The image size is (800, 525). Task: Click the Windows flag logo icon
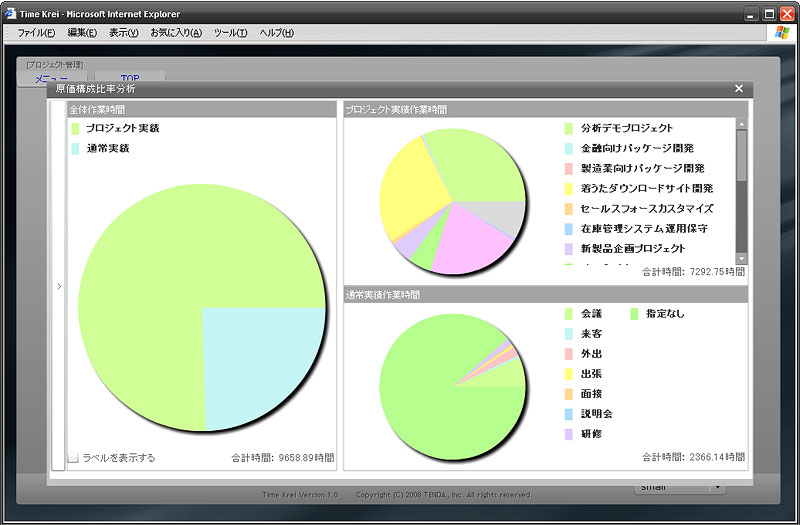coord(782,33)
